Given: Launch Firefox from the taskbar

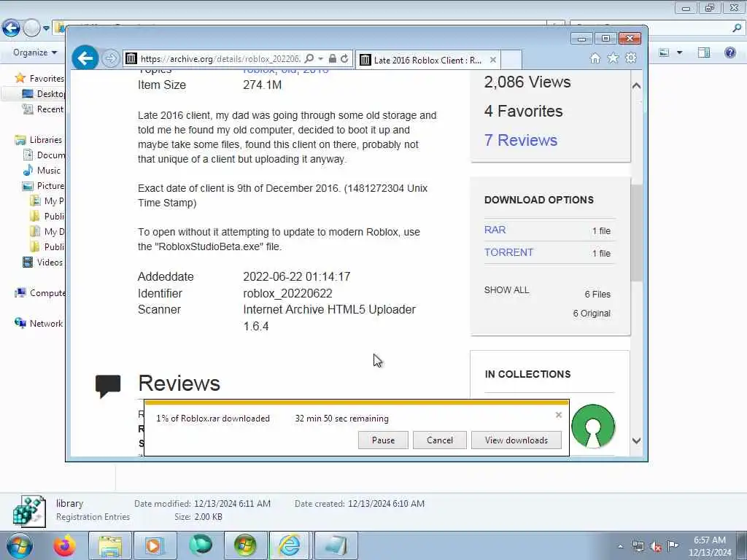Looking at the screenshot, I should click(64, 545).
